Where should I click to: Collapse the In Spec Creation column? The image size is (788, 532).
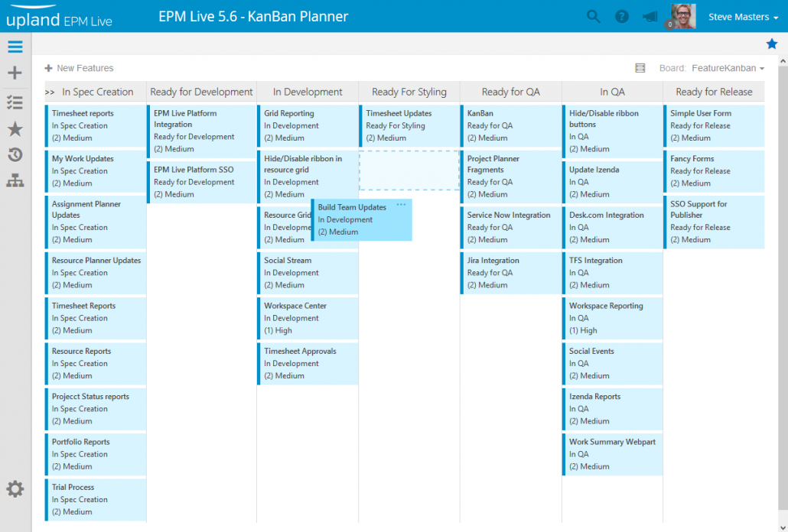pos(50,92)
